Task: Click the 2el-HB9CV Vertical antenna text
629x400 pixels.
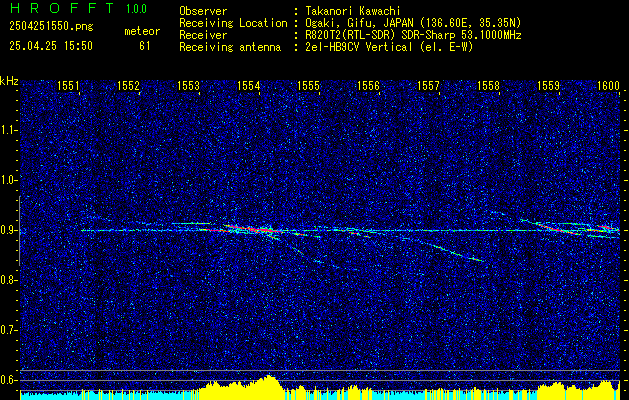Action: coord(389,47)
